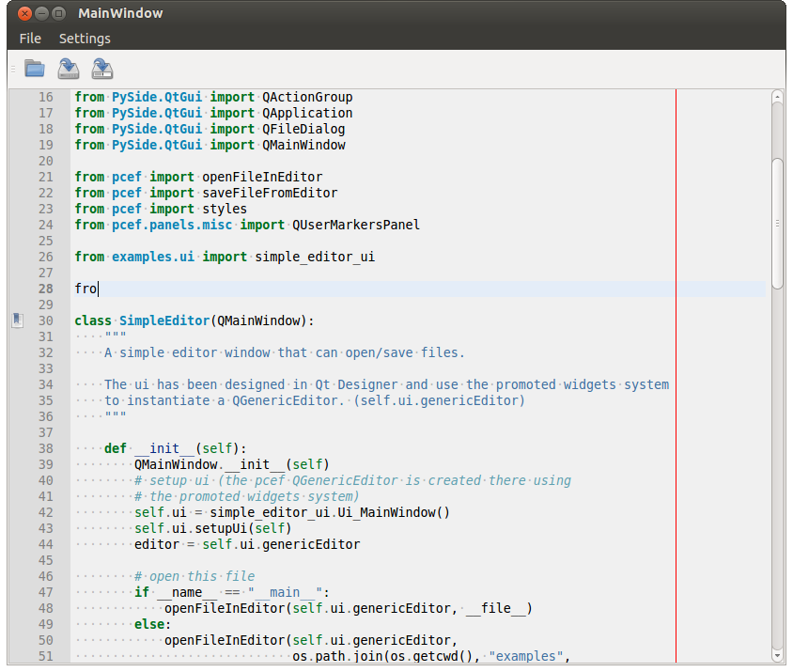This screenshot has width=793, height=672.
Task: Click line number 42 in the margin
Action: [x=45, y=512]
